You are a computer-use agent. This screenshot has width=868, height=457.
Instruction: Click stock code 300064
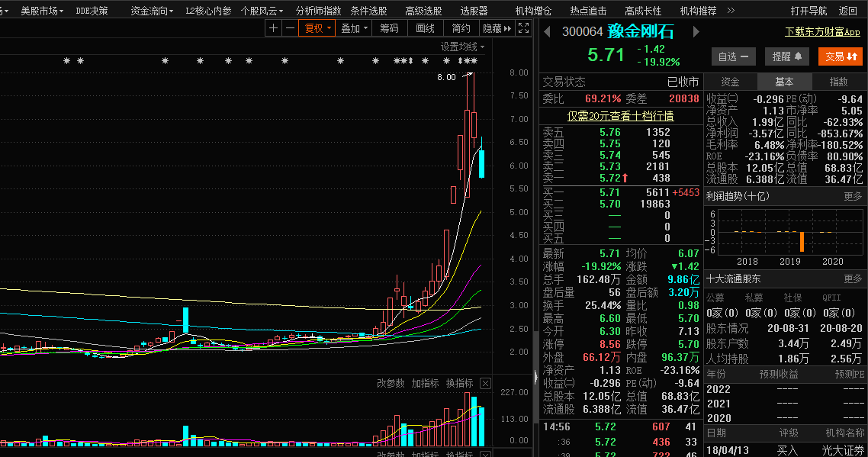[x=583, y=31]
